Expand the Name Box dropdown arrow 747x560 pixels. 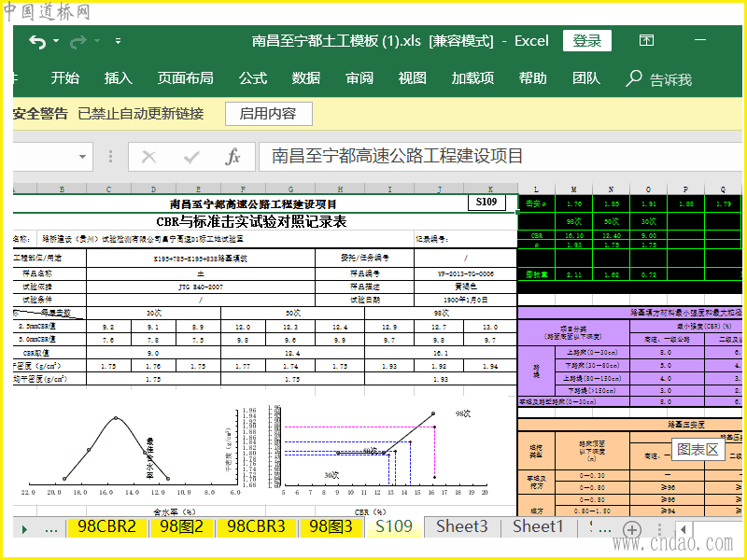pyautogui.click(x=82, y=157)
